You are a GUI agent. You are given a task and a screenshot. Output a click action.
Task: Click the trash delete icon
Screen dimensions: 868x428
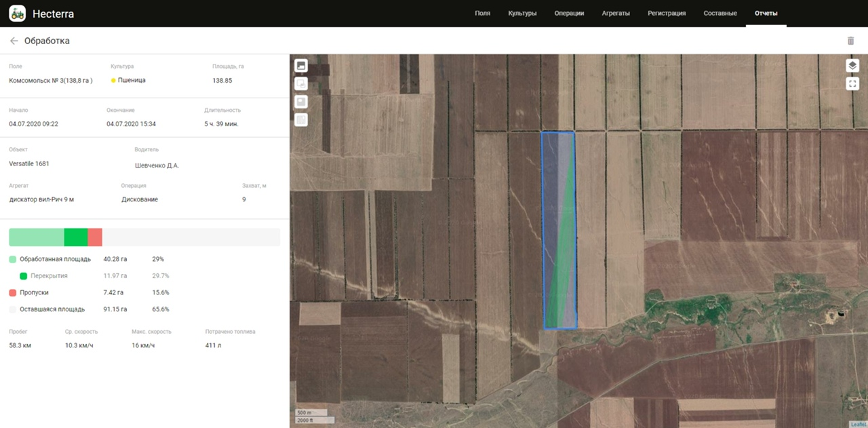tap(850, 41)
